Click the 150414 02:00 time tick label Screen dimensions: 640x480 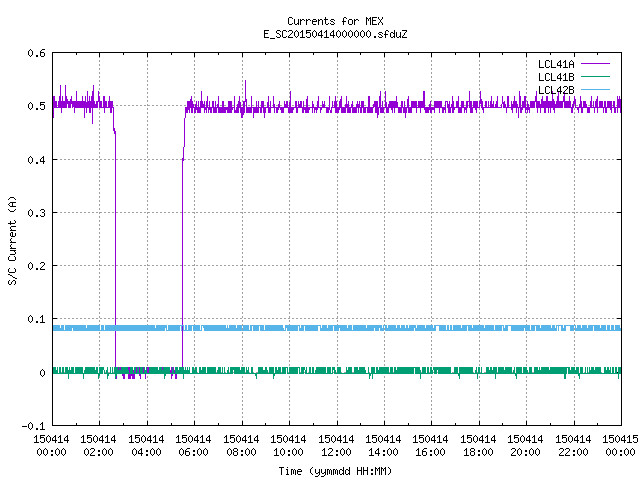tap(98, 446)
